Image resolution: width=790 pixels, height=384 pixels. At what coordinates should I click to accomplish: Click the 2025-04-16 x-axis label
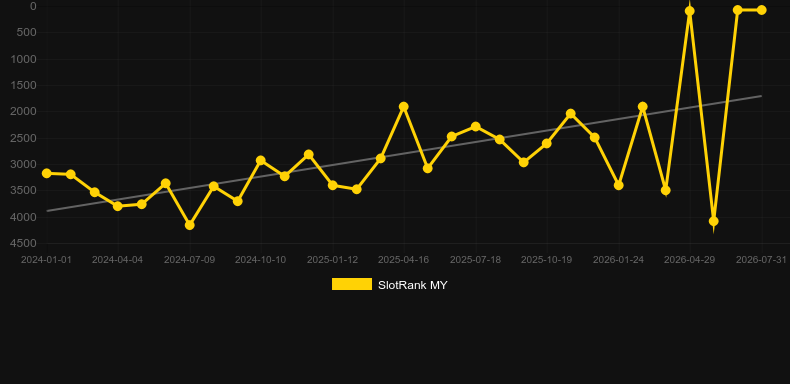(404, 260)
